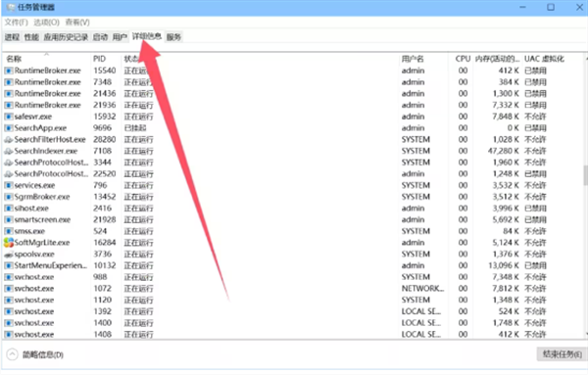Viewport: 588px width, 375px height.
Task: Sort by the 内存 memory column header
Action: coord(497,59)
